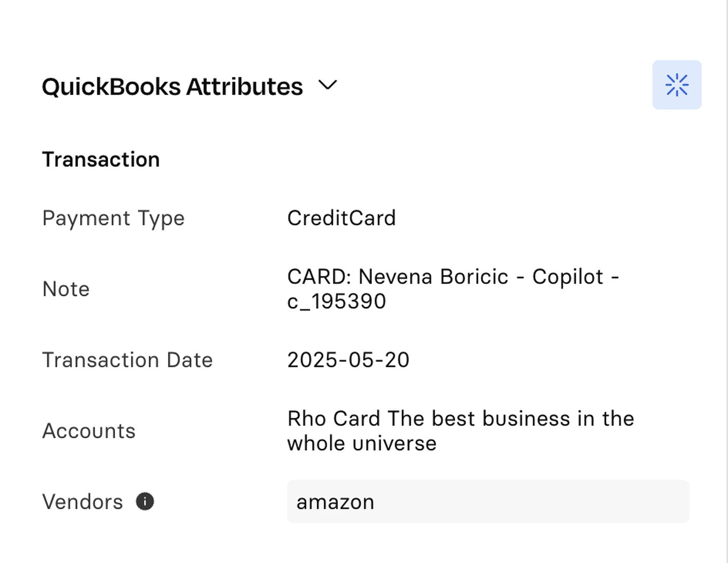Click the info icon beside Vendors

[145, 502]
